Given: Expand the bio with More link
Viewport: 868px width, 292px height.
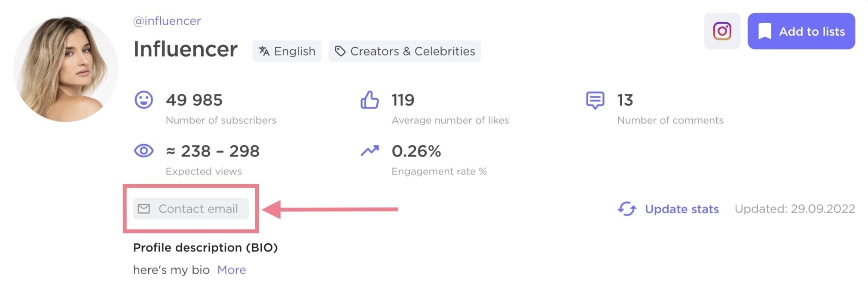Looking at the screenshot, I should pos(232,270).
